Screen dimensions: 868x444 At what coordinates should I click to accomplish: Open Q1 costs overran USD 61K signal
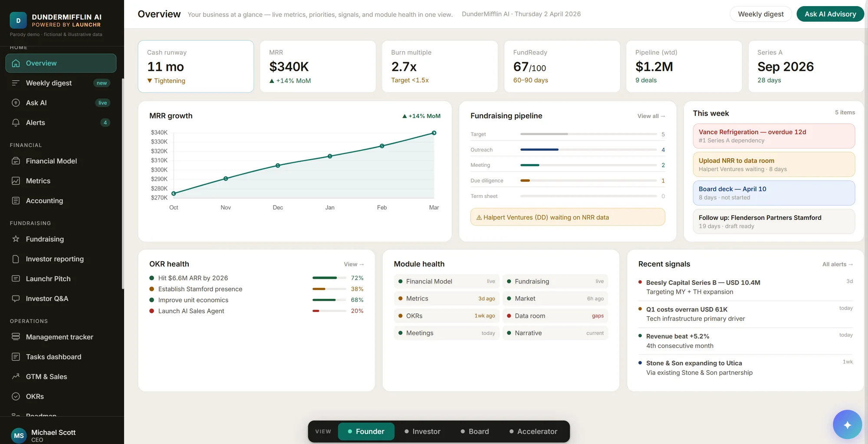pyautogui.click(x=745, y=314)
